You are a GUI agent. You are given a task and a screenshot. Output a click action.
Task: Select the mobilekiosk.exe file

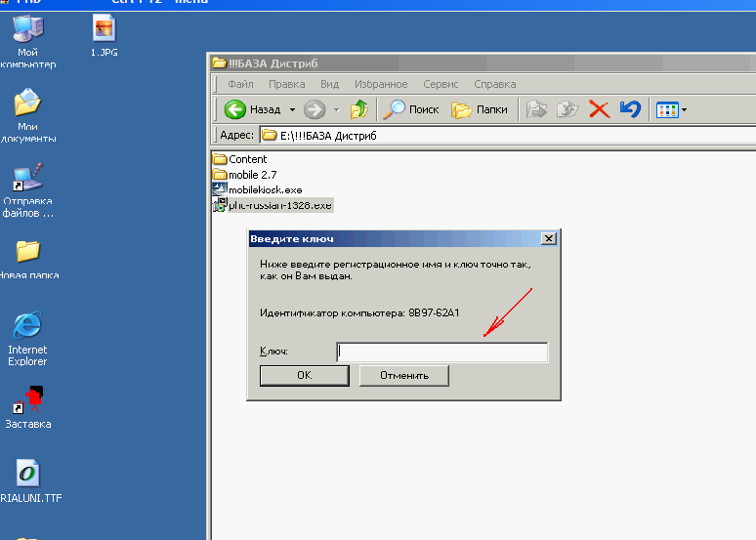(x=258, y=189)
